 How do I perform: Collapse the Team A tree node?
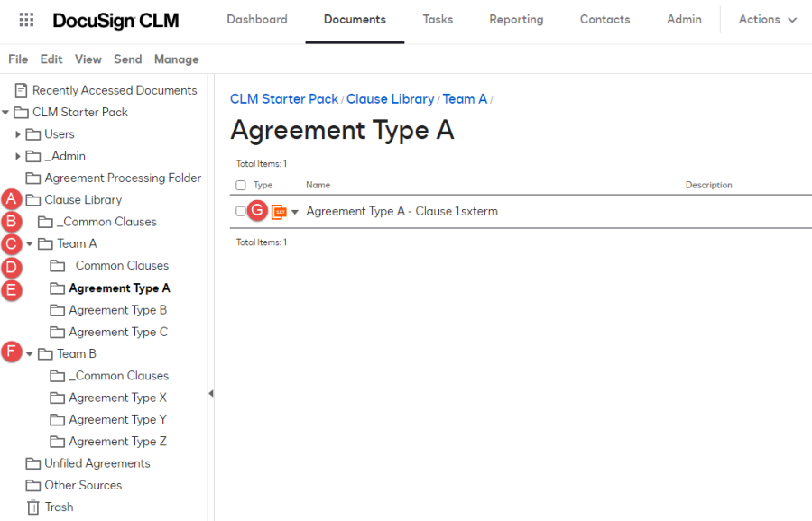point(27,243)
